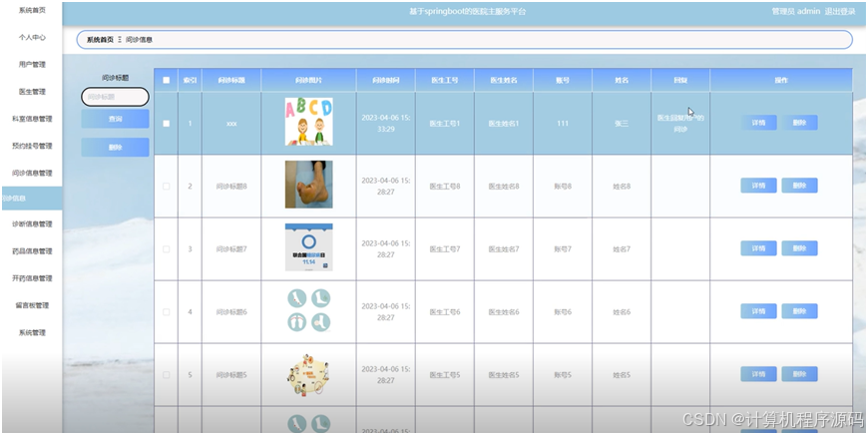Open the circular diagram thumbnail in row 5
This screenshot has height=435, width=868.
click(309, 374)
